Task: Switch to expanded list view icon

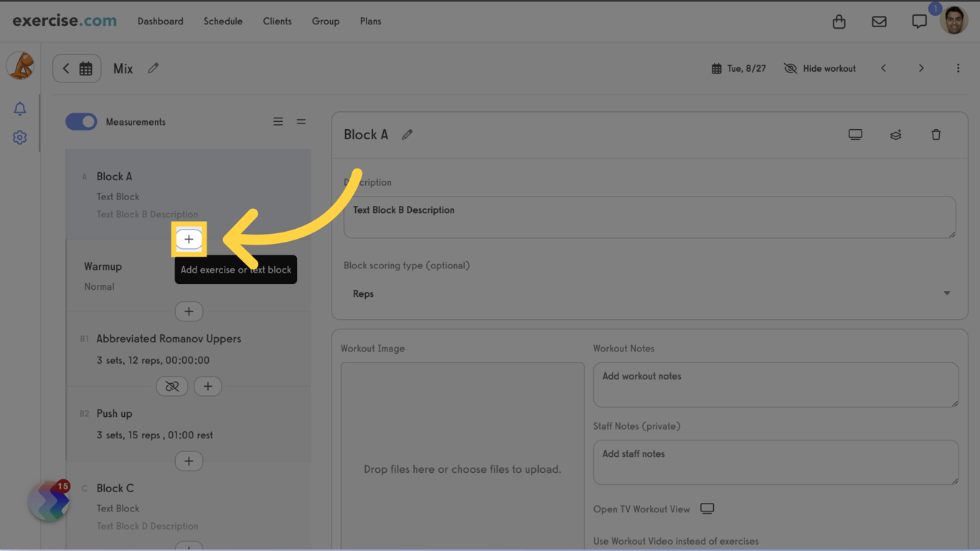Action: 278,122
